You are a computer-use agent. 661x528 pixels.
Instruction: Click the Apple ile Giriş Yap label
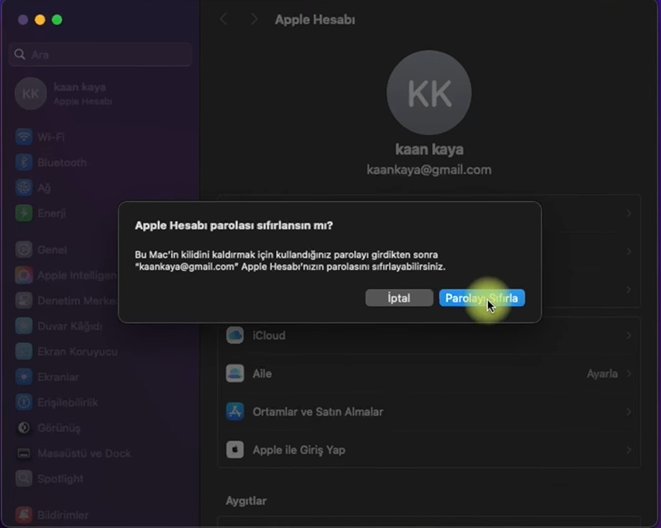point(299,450)
